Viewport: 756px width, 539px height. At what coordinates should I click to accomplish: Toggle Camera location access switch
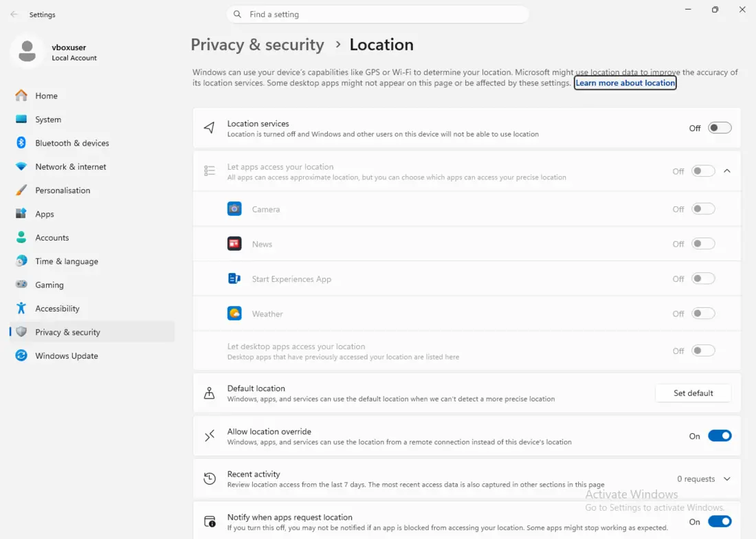[x=703, y=209]
